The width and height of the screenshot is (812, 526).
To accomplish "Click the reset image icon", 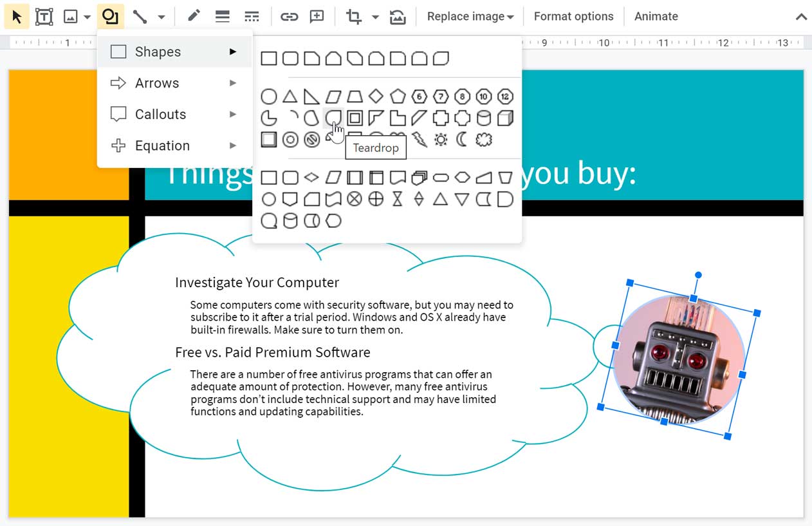I will click(x=398, y=17).
